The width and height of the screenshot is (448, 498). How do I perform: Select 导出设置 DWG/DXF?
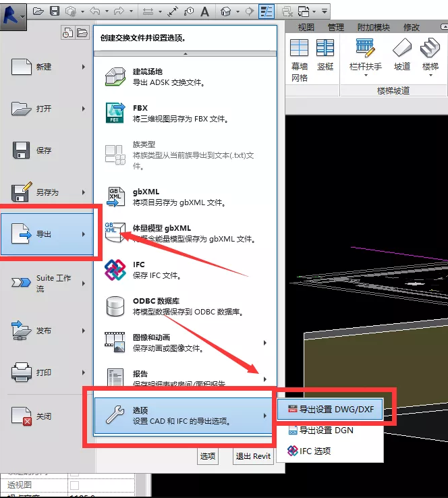point(330,410)
